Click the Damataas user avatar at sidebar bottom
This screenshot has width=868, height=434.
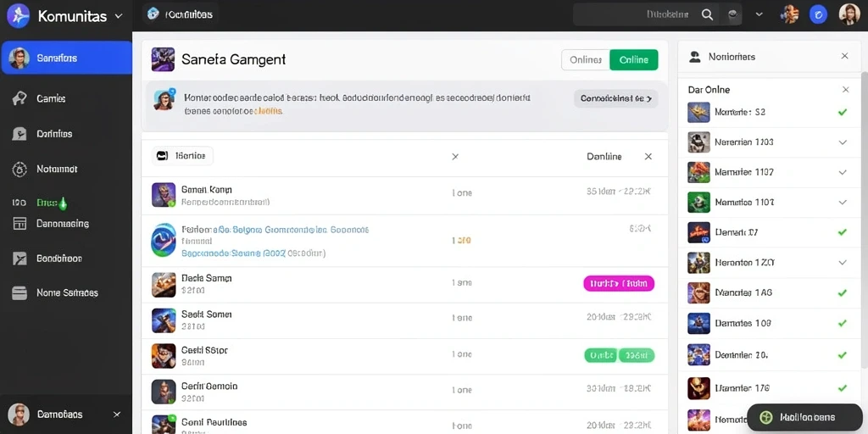(x=19, y=414)
